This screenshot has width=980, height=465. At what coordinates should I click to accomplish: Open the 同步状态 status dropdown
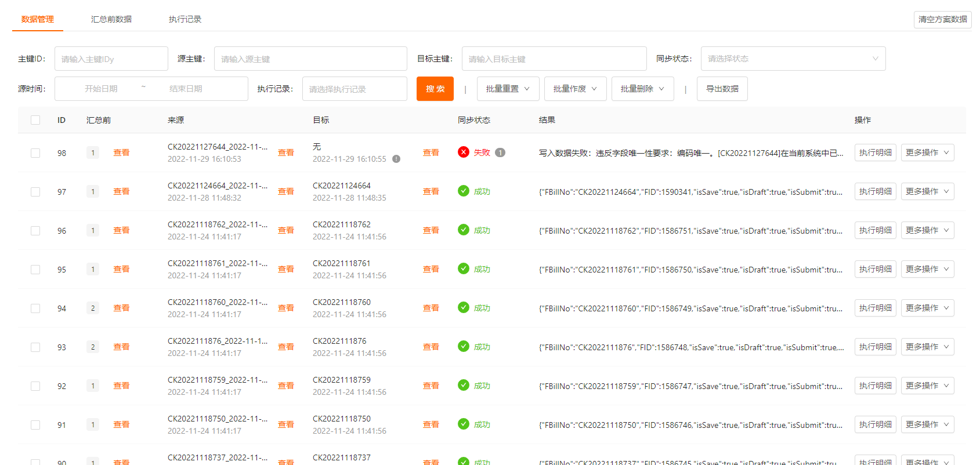[x=793, y=59]
